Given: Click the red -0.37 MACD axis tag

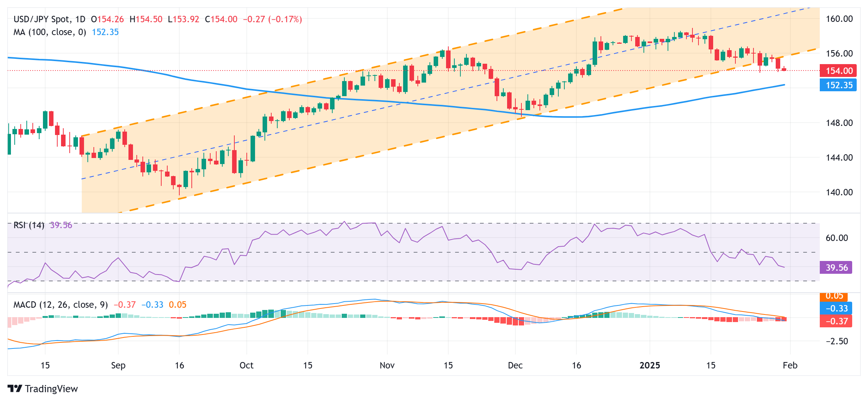Looking at the screenshot, I should [x=836, y=321].
